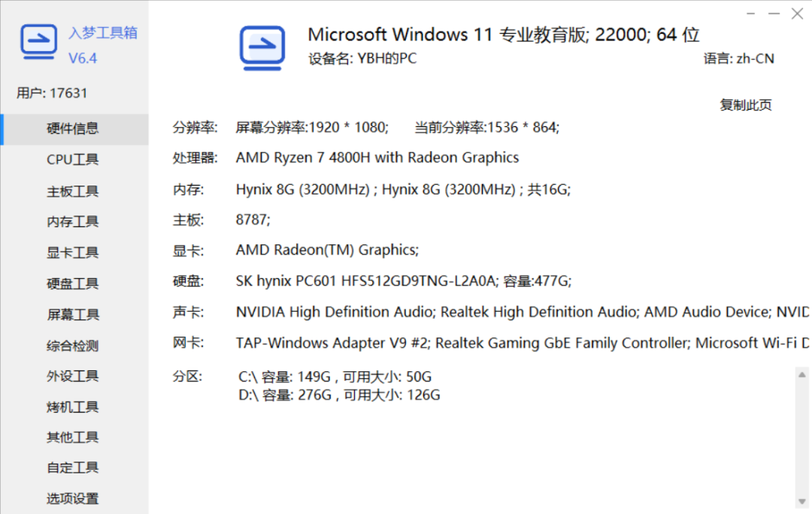
Task: Go to 硬盘工具 page
Action: click(x=72, y=283)
